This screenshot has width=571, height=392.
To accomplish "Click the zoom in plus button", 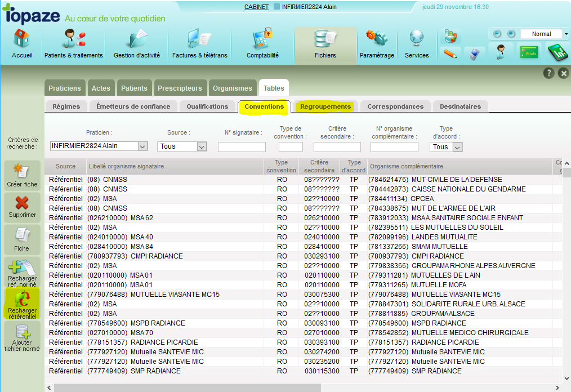I will pos(511,34).
